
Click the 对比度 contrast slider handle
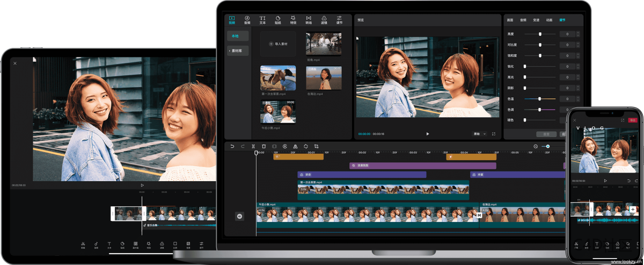(x=540, y=45)
